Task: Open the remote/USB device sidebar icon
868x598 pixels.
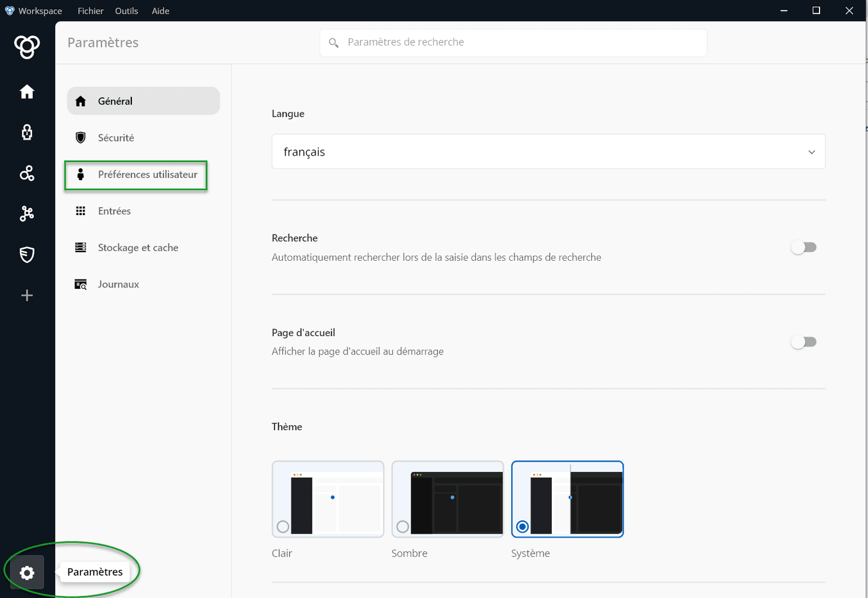Action: (27, 132)
